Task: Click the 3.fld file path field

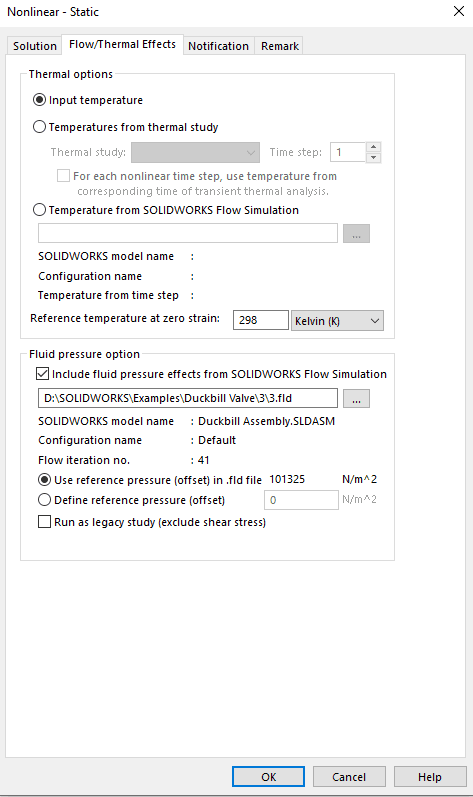Action: (x=188, y=398)
